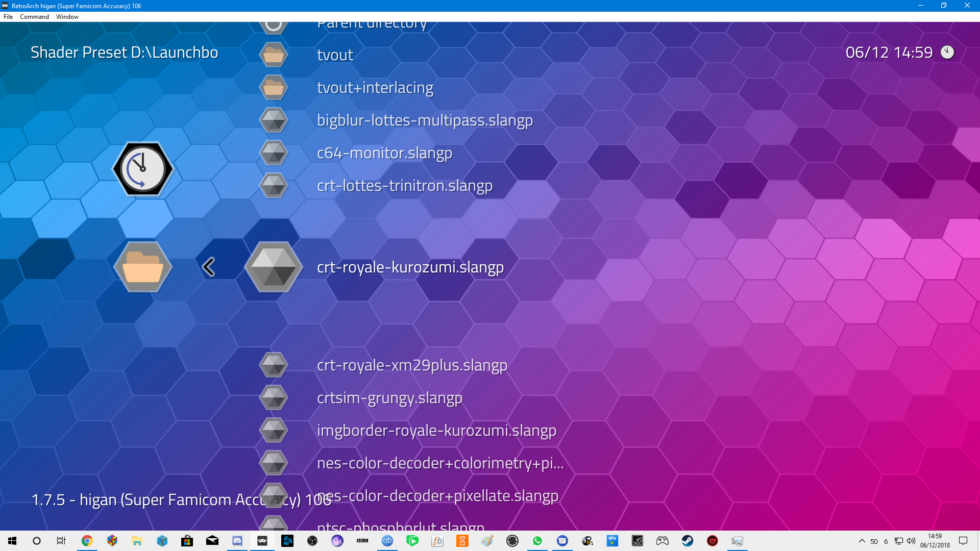Open the History clock tab icon
Viewport: 980px width, 551px height.
[x=143, y=169]
